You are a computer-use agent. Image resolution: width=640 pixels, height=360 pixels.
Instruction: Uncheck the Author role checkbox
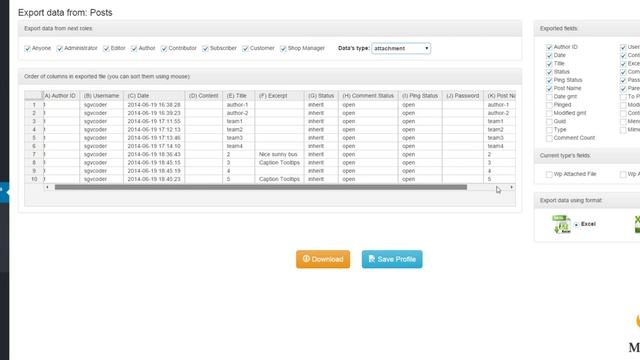tap(134, 49)
